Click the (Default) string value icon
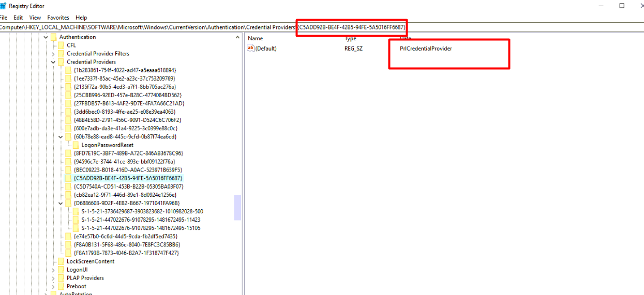 tap(251, 49)
